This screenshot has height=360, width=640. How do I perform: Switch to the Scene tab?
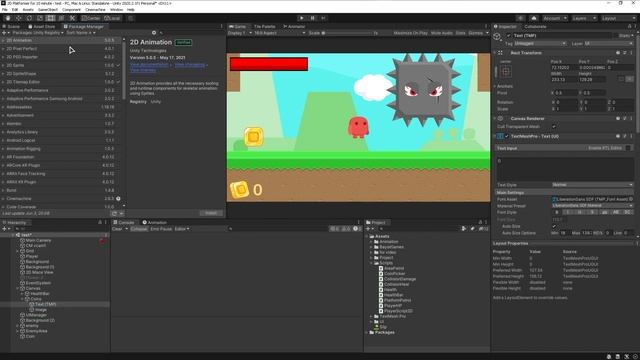point(11,27)
